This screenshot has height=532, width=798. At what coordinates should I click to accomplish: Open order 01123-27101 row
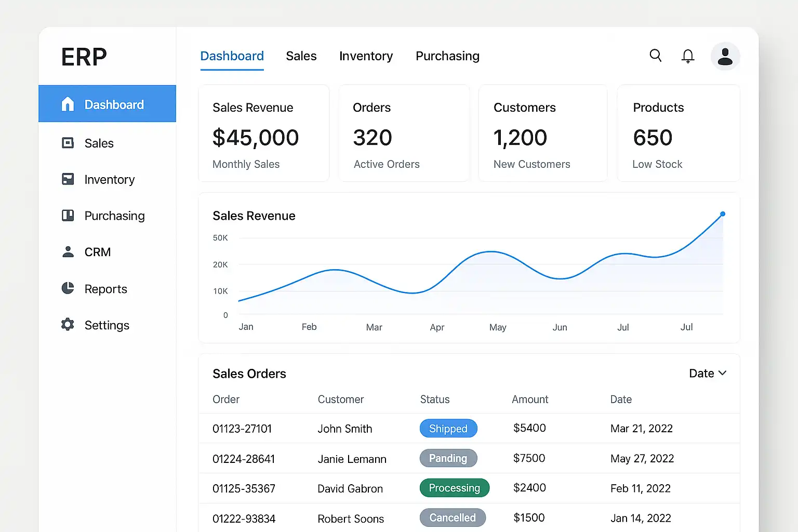242,429
